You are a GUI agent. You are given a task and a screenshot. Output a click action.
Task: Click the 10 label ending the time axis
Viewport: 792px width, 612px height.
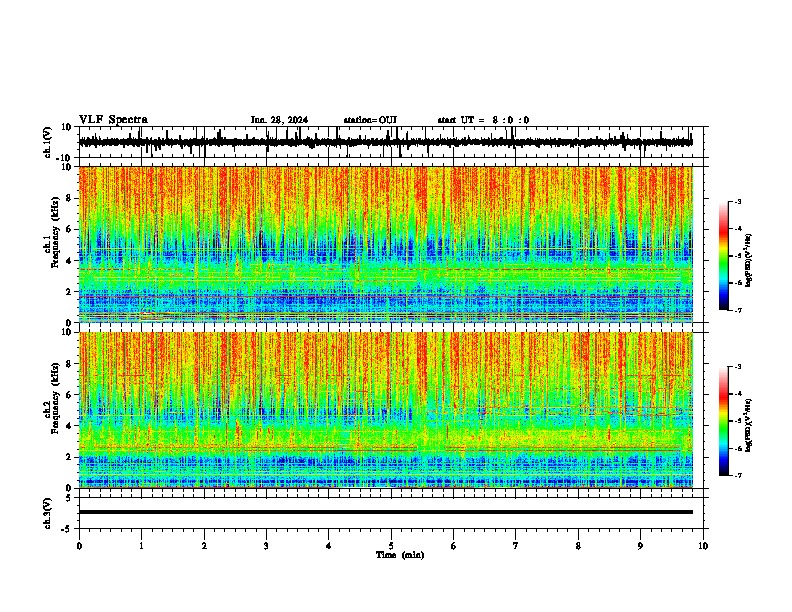[x=703, y=546]
